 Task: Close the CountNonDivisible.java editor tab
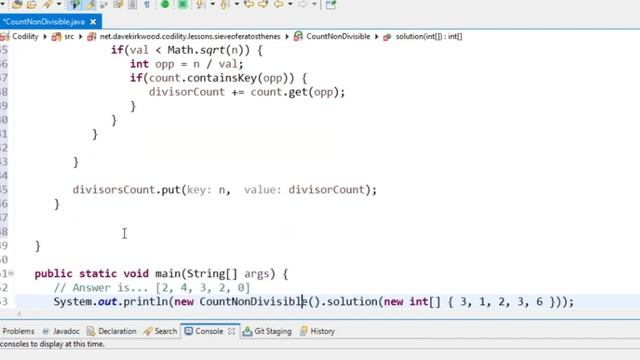93,22
